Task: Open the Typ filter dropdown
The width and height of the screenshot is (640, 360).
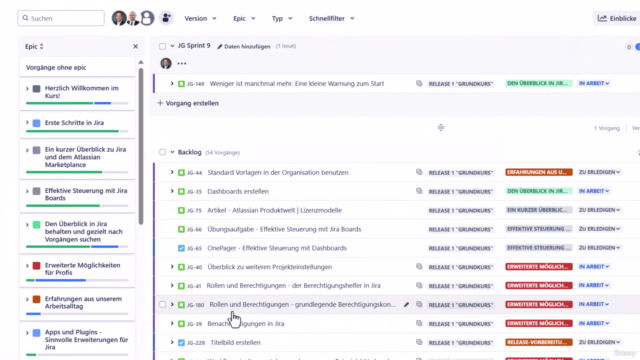Action: tap(282, 18)
